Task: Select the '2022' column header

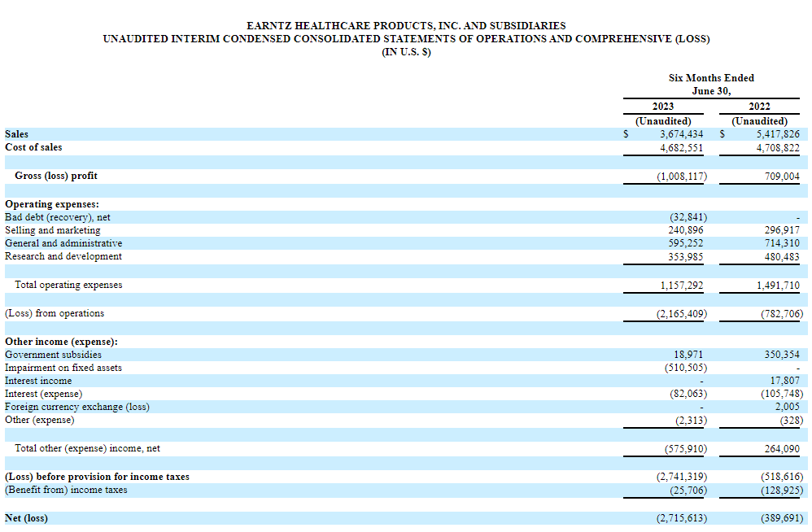Action: click(759, 106)
